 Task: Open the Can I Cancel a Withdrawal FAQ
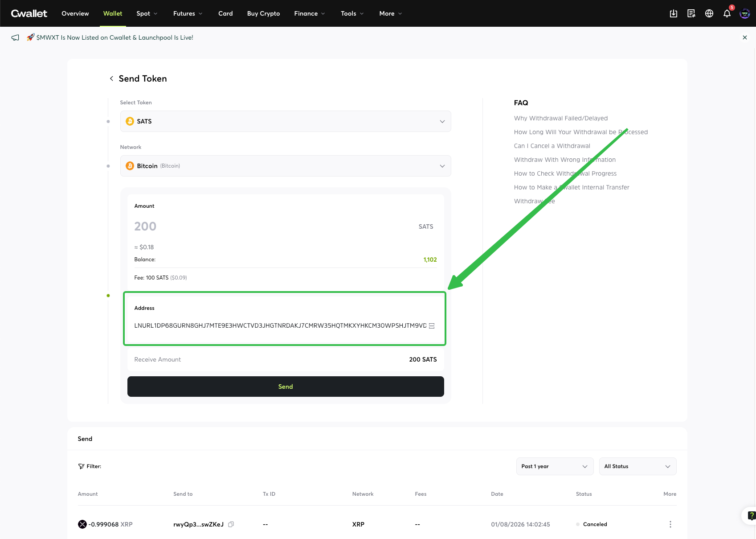point(552,146)
